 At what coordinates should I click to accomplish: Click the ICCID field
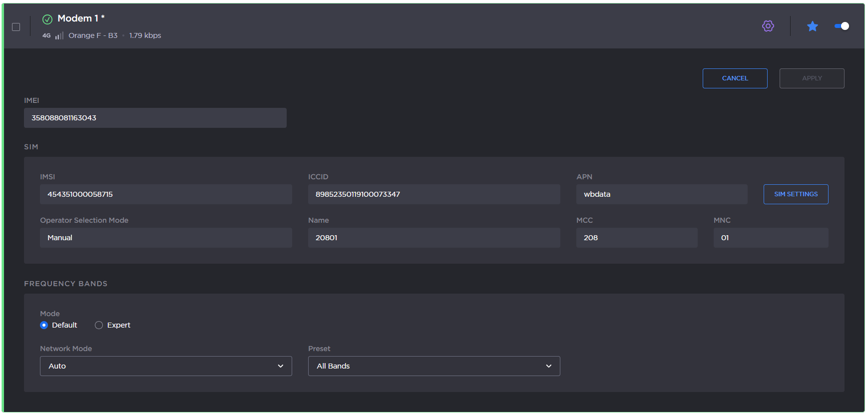click(x=434, y=194)
